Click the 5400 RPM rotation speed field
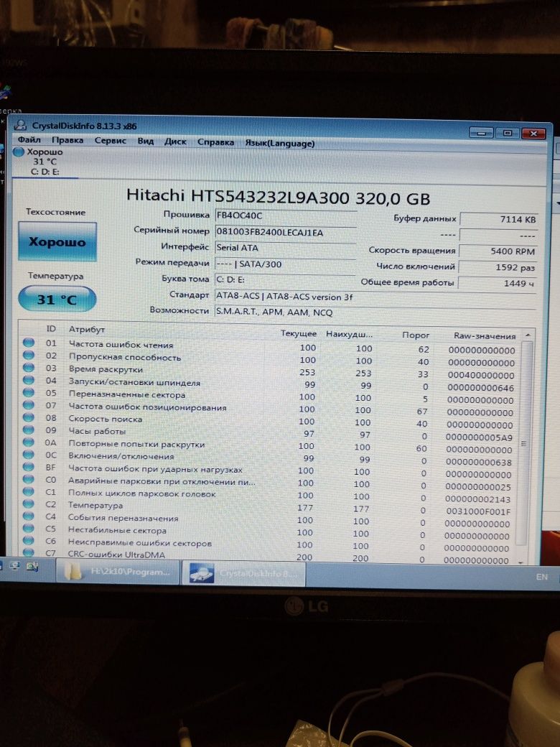This screenshot has width=560, height=747. [498, 251]
